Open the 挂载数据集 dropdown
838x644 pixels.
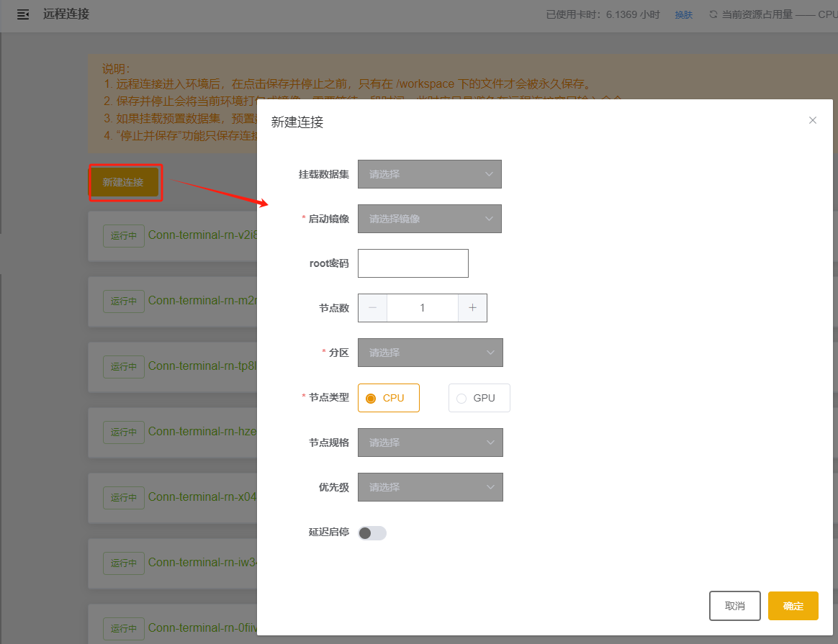[429, 174]
